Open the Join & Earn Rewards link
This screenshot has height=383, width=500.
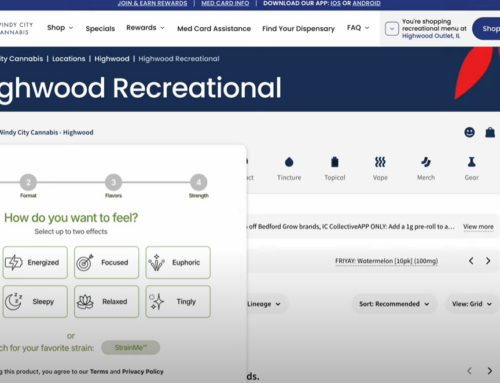[x=152, y=3]
